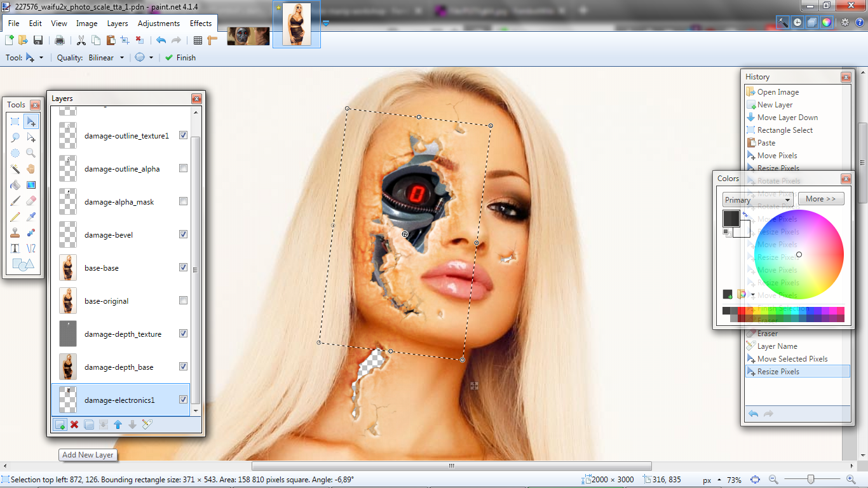Swap primary and secondary colors
This screenshot has width=868, height=488.
[745, 215]
